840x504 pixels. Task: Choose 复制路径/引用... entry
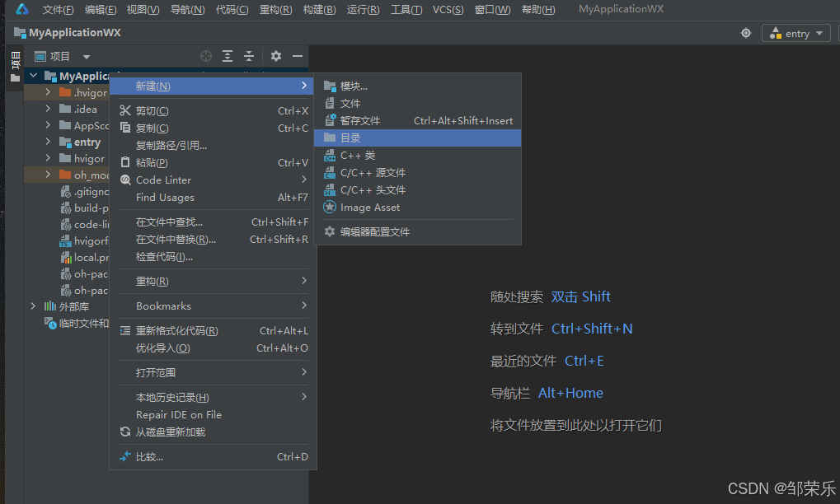(214, 145)
